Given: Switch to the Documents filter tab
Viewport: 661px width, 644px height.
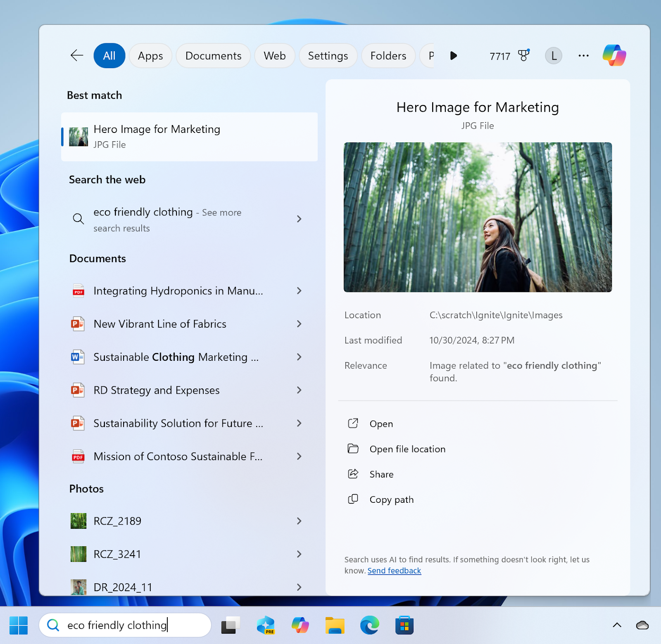Looking at the screenshot, I should [x=213, y=55].
